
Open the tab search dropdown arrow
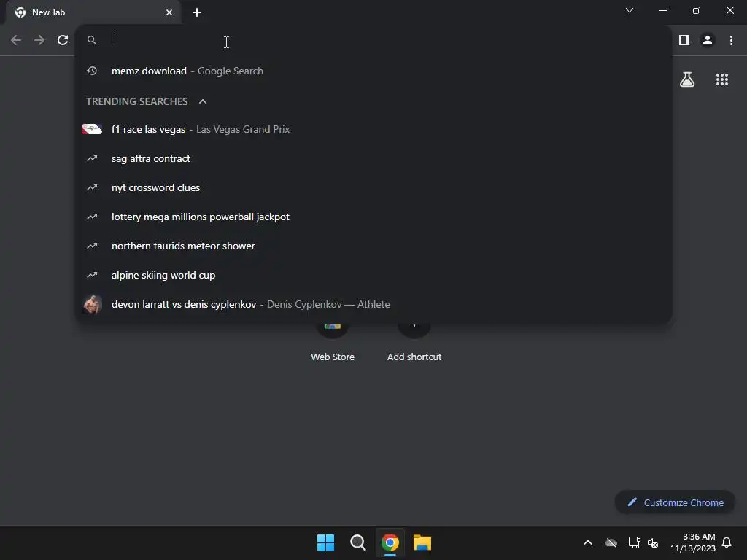coord(630,10)
